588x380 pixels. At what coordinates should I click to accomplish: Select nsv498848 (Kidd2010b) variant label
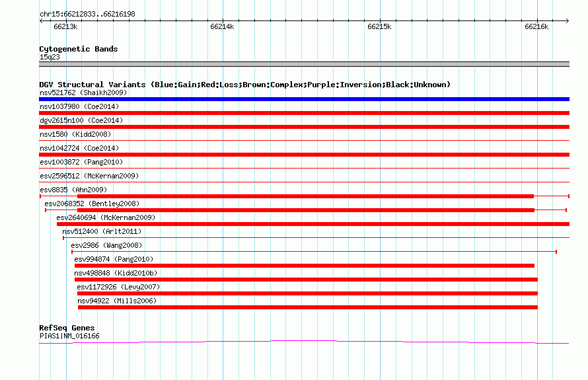[x=116, y=273]
